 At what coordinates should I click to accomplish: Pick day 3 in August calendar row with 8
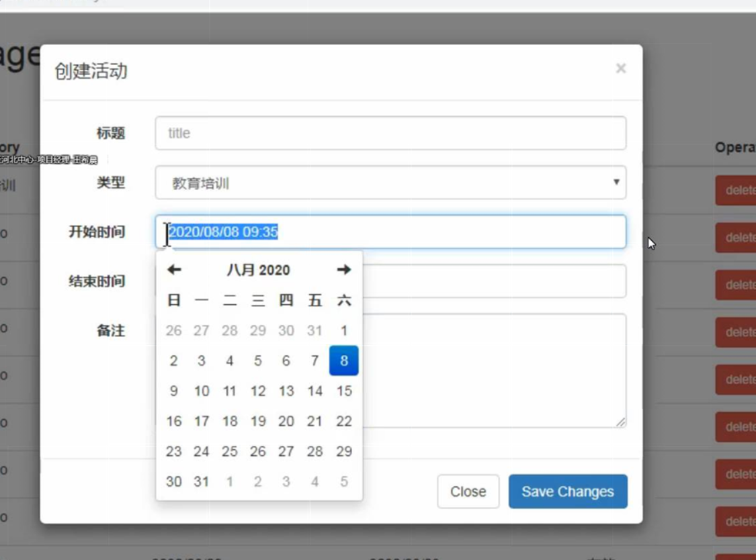202,361
